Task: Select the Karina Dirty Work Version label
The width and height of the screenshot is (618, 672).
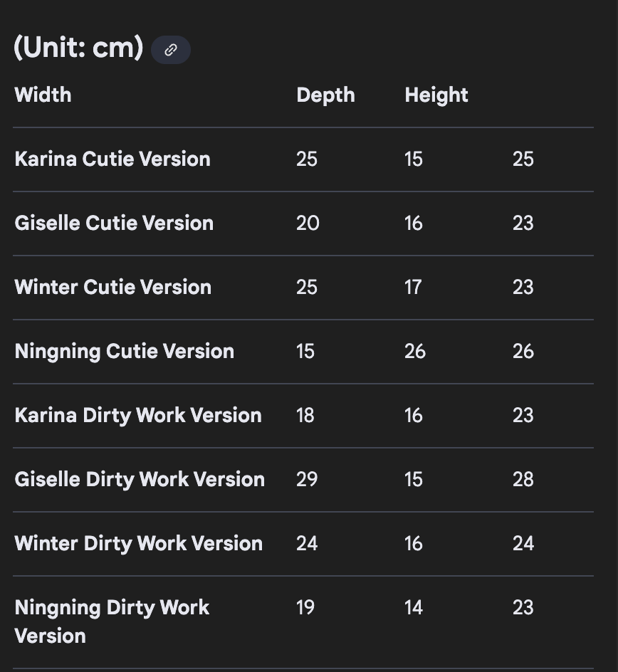Action: point(138,415)
